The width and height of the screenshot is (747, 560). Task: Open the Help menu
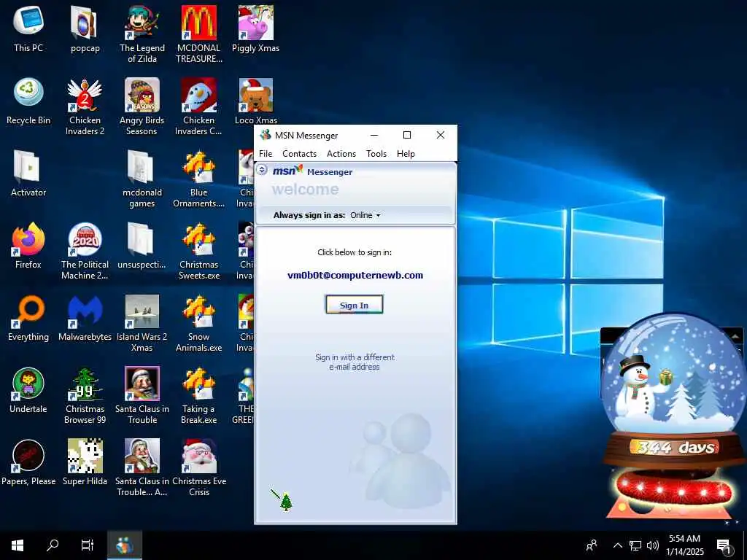(406, 154)
